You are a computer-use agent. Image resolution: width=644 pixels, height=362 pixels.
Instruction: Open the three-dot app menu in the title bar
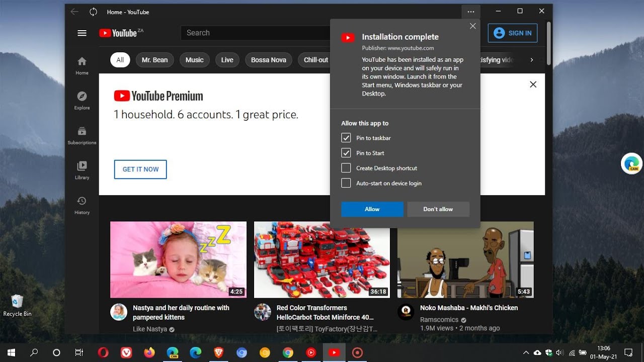click(470, 12)
